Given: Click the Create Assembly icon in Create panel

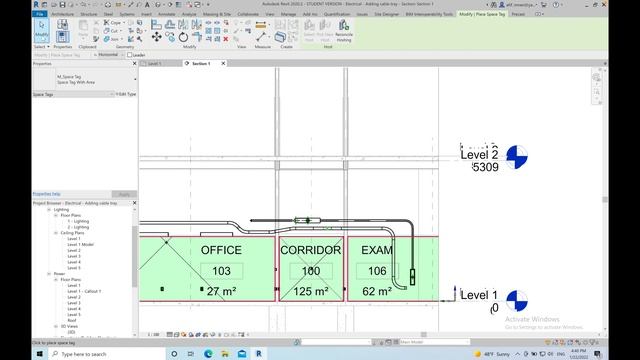Looking at the screenshot, I should (280, 37).
